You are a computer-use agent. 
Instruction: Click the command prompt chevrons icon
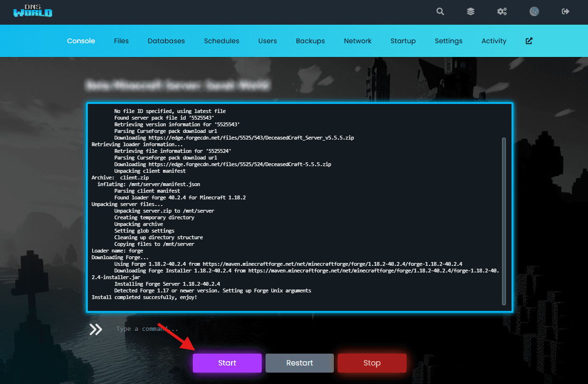(x=95, y=329)
